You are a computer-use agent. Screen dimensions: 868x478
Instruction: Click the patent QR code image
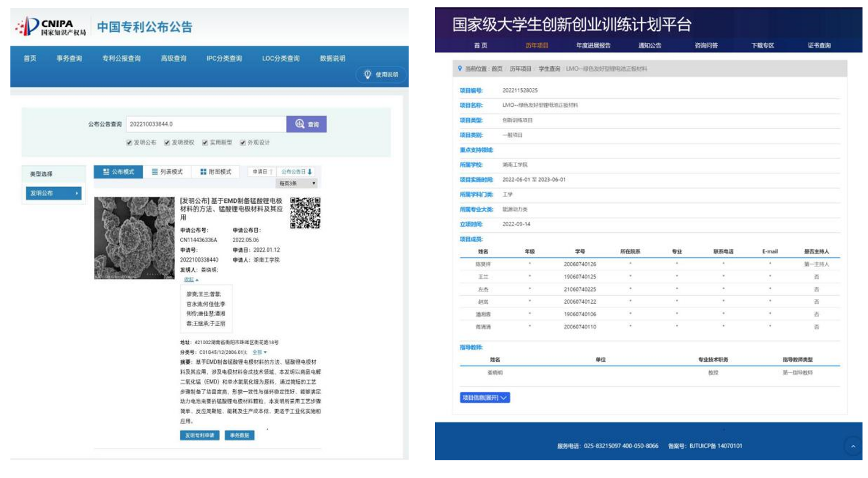click(305, 213)
